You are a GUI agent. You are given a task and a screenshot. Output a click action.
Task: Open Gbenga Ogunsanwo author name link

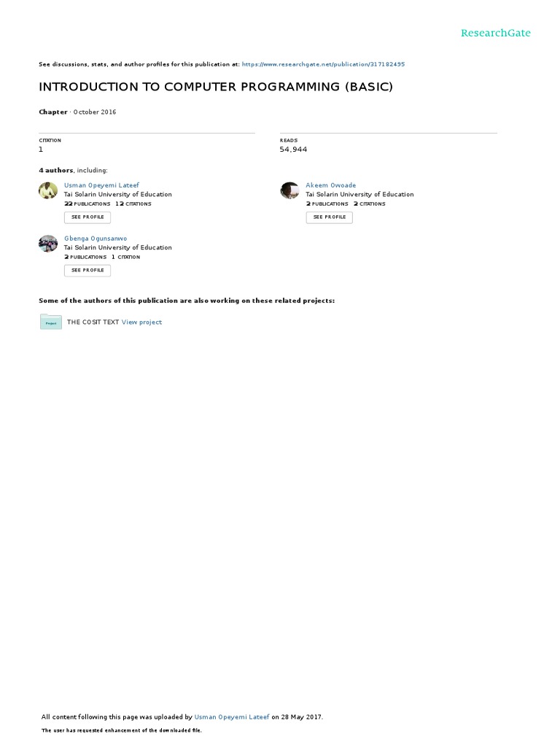point(96,239)
